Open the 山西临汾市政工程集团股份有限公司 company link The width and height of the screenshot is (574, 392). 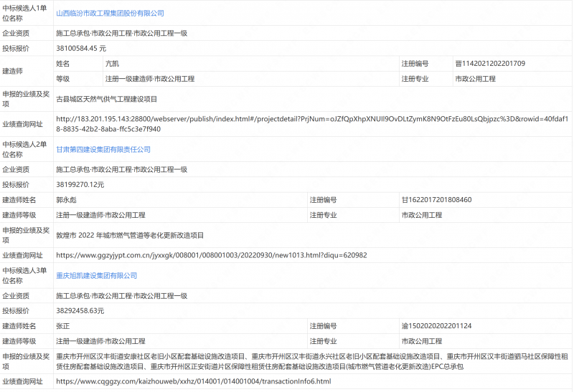coord(110,13)
